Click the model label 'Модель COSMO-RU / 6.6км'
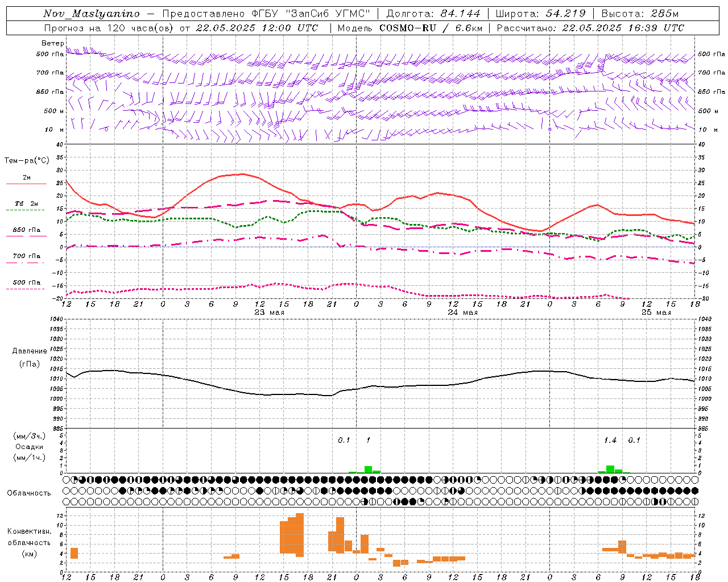 (410, 28)
